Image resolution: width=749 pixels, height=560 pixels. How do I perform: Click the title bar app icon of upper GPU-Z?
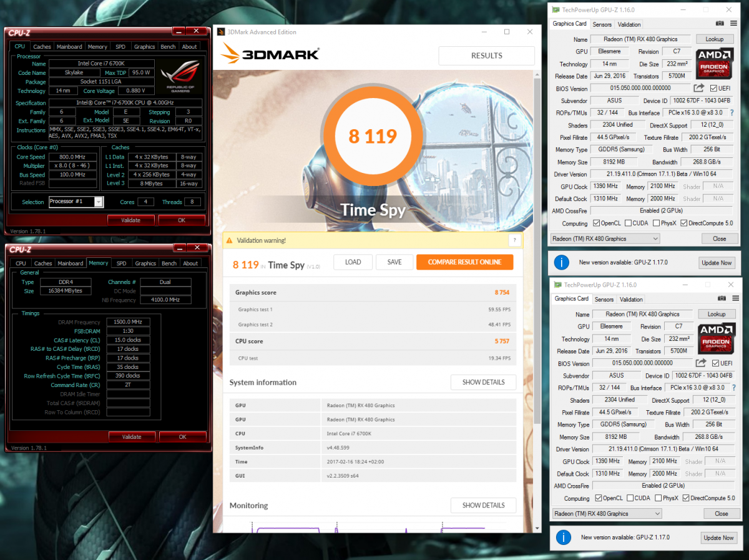coord(556,10)
